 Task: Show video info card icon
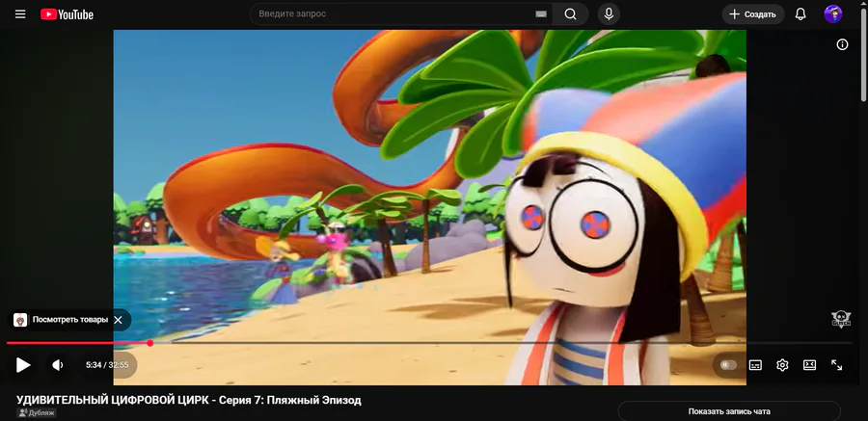[x=842, y=45]
